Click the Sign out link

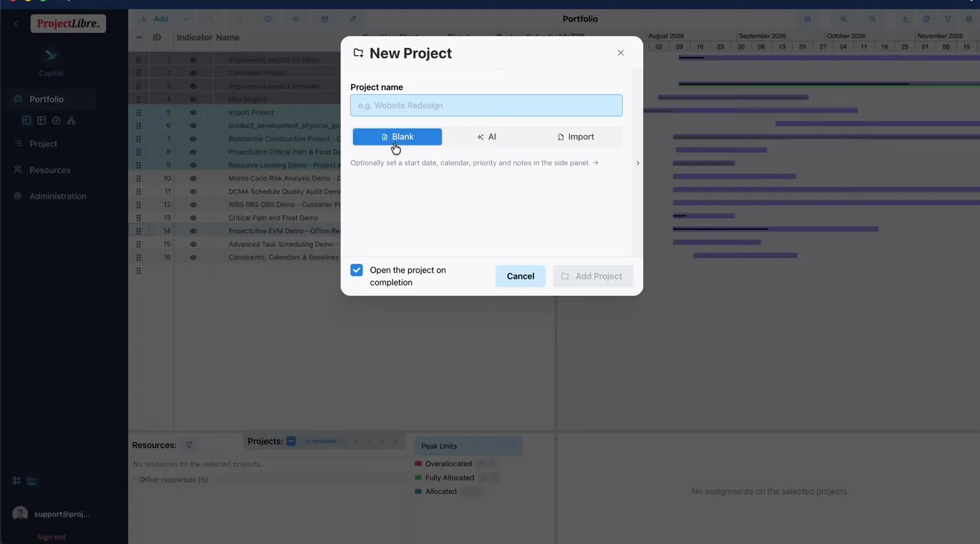coord(51,537)
